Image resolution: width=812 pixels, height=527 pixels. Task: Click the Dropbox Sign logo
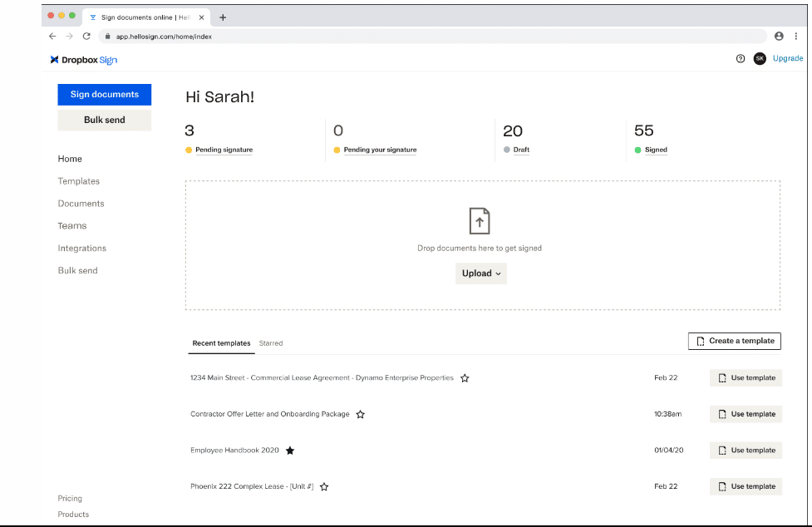point(82,59)
